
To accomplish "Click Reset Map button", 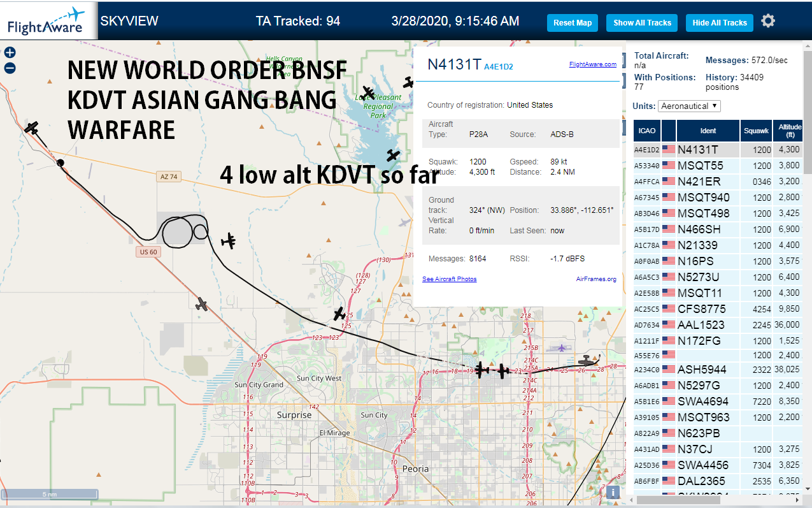I will (573, 23).
